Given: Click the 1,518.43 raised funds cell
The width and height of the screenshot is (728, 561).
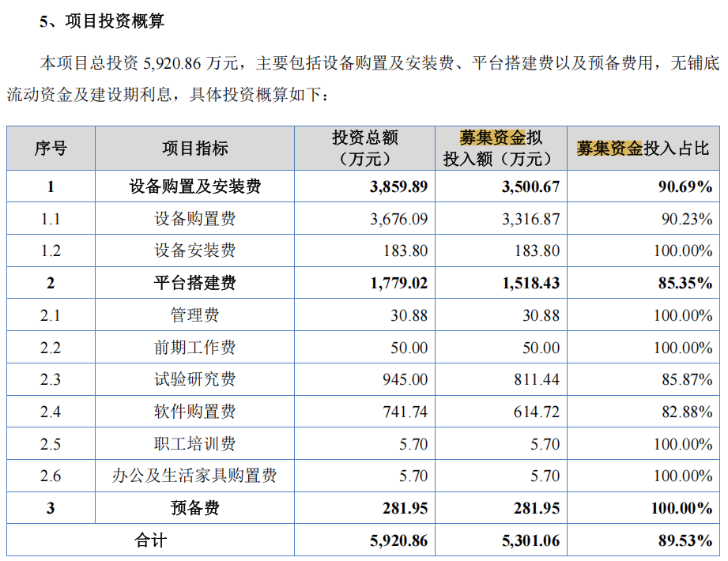Looking at the screenshot, I should (530, 283).
